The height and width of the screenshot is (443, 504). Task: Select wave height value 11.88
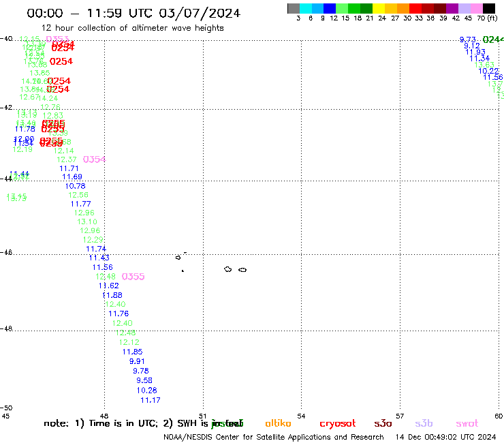pyautogui.click(x=112, y=295)
